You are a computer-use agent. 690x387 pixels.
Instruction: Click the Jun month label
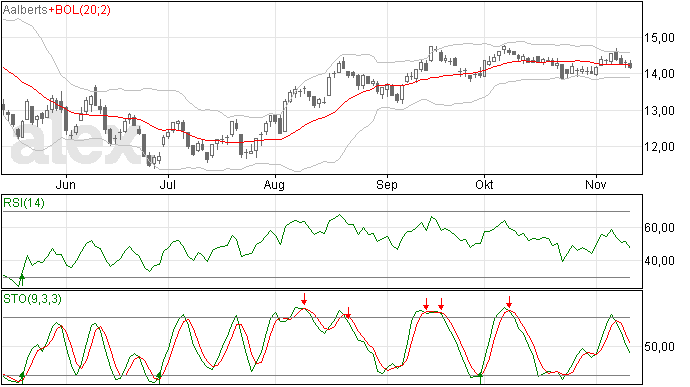click(x=66, y=184)
